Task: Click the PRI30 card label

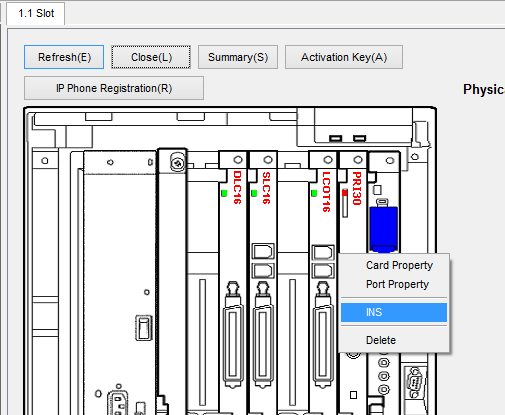Action: tap(357, 188)
